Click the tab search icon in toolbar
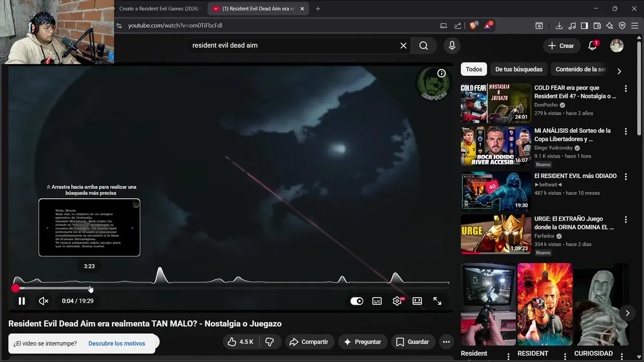Viewport: 644px width, 362px height. (x=539, y=26)
